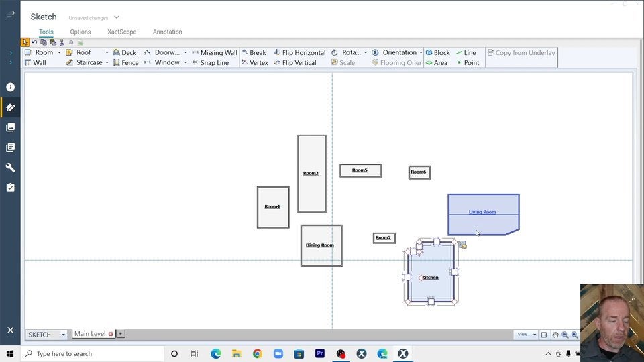Expand the Room tool dropdown arrow

59,52
